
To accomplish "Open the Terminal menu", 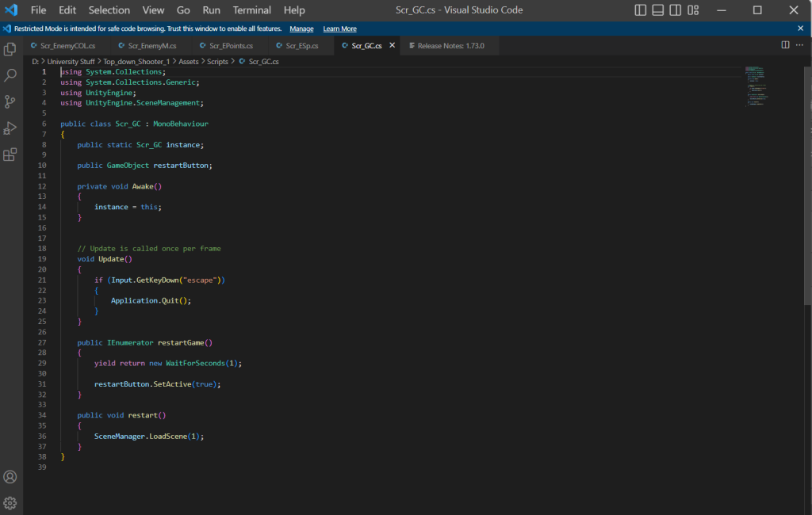I will coord(251,10).
